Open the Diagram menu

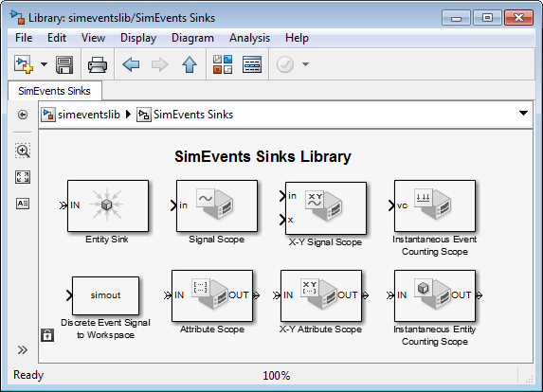[x=192, y=38]
